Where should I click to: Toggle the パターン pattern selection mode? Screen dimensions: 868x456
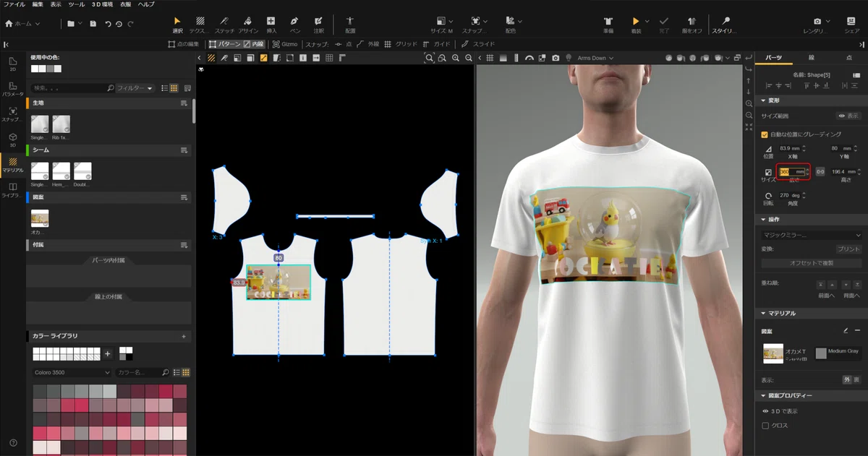pyautogui.click(x=225, y=44)
